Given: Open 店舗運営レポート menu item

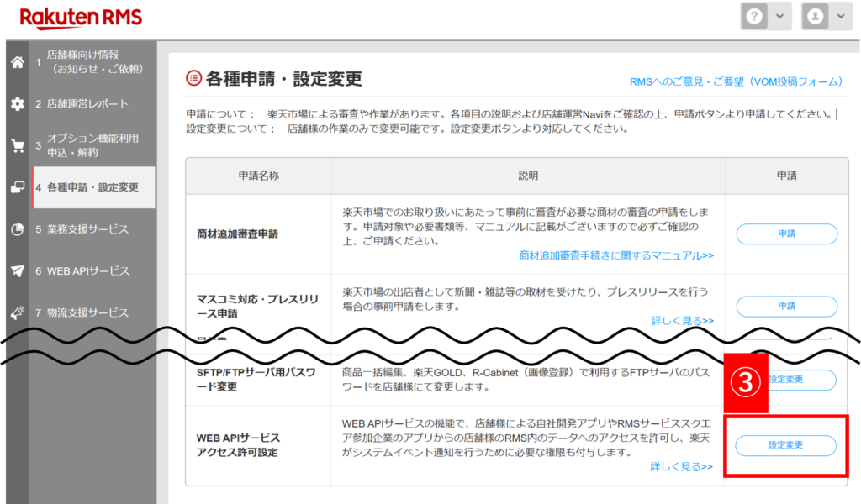Looking at the screenshot, I should [94, 103].
